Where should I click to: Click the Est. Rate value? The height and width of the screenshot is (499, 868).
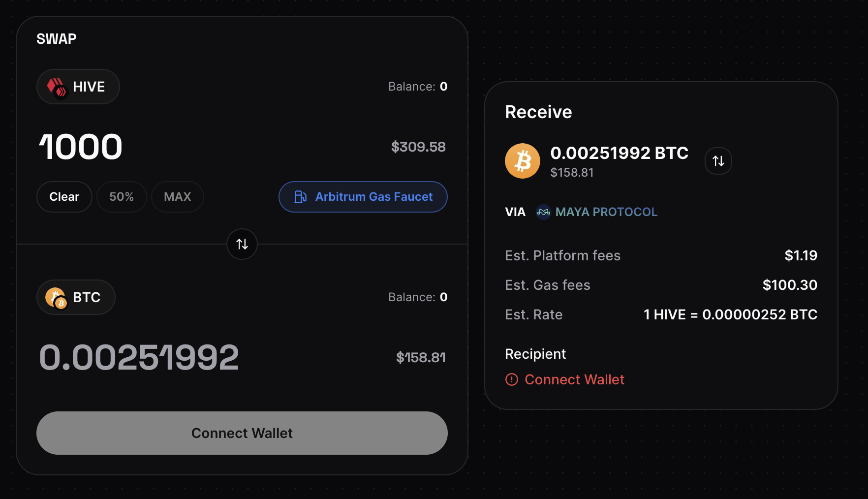tap(730, 314)
